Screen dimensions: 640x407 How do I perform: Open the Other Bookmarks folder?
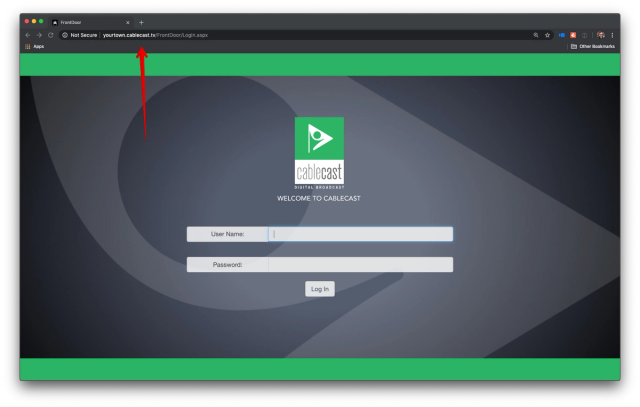pyautogui.click(x=593, y=47)
